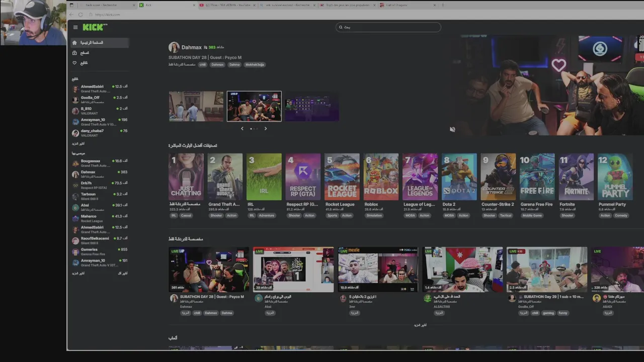644x362 pixels.
Task: Open RaoufBelkacemi channel in sidebar
Action: [99, 240]
